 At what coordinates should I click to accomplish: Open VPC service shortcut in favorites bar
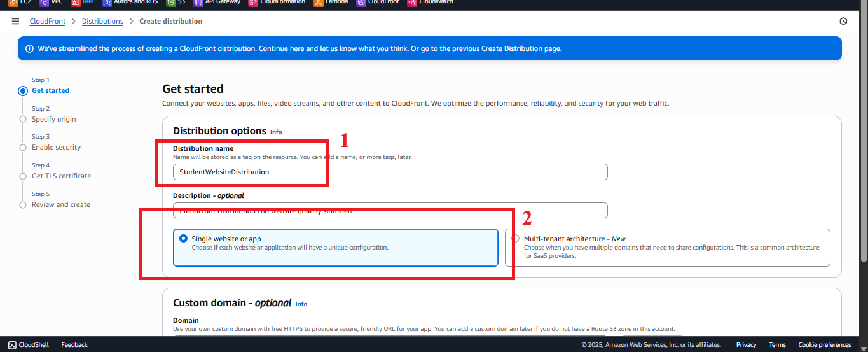50,3
